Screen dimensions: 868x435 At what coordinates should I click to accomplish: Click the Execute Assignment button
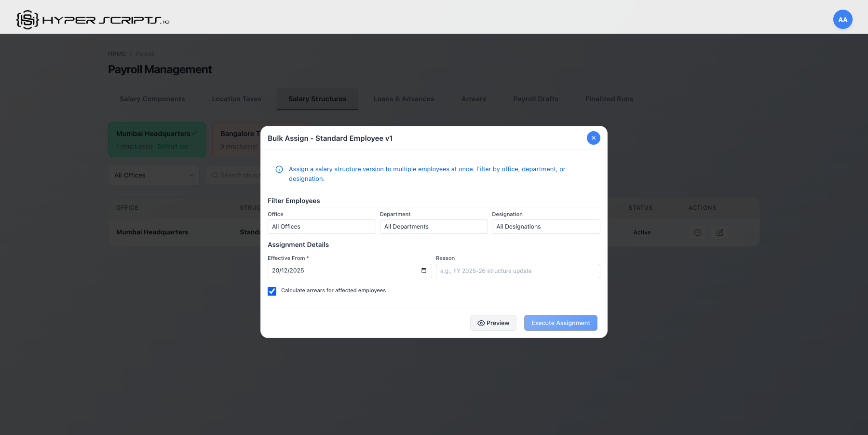(560, 323)
